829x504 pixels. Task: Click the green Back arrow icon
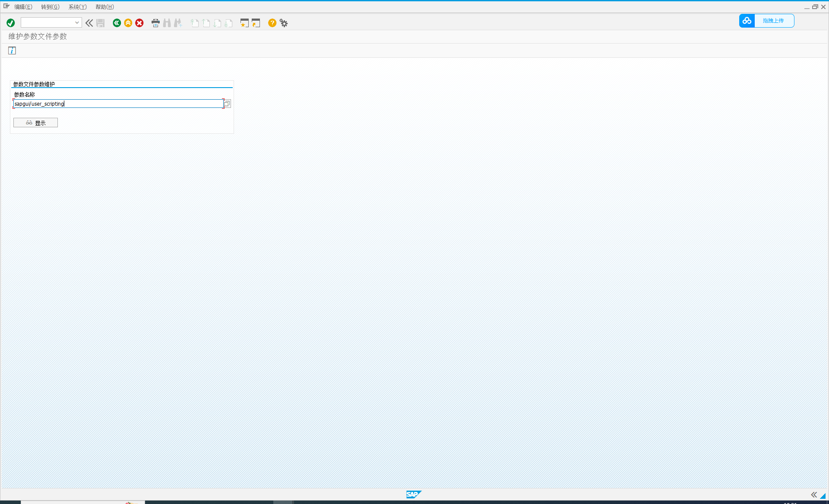coord(117,23)
